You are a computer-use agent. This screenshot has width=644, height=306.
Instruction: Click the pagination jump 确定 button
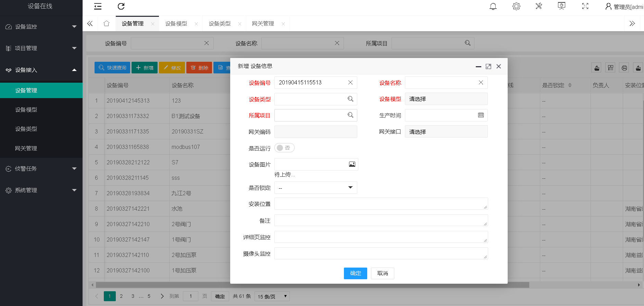pos(220,296)
